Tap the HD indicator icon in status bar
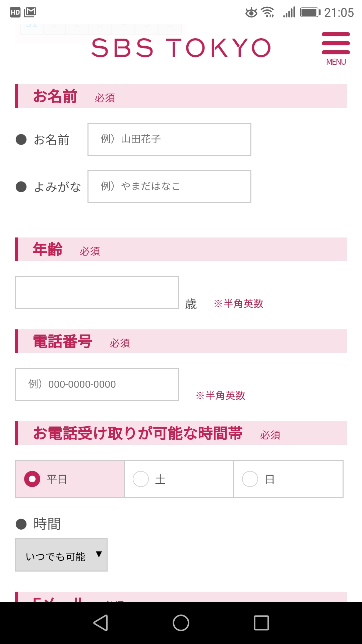This screenshot has width=362, height=644. [15, 12]
